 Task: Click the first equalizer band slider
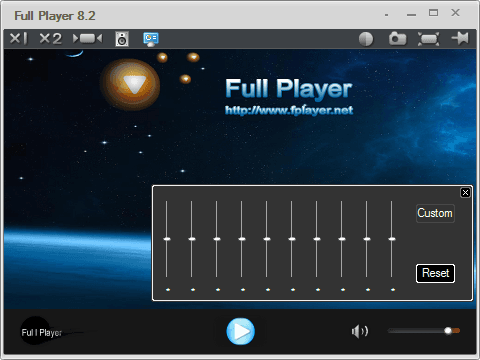167,239
